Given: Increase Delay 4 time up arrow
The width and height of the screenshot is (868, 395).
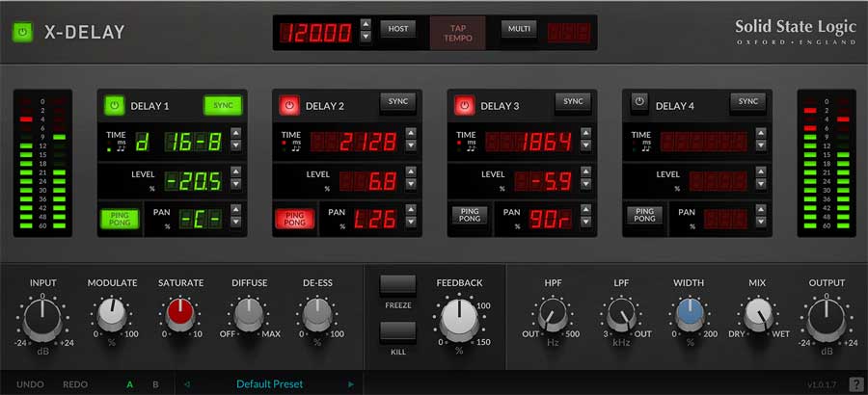Looking at the screenshot, I should coord(761,133).
